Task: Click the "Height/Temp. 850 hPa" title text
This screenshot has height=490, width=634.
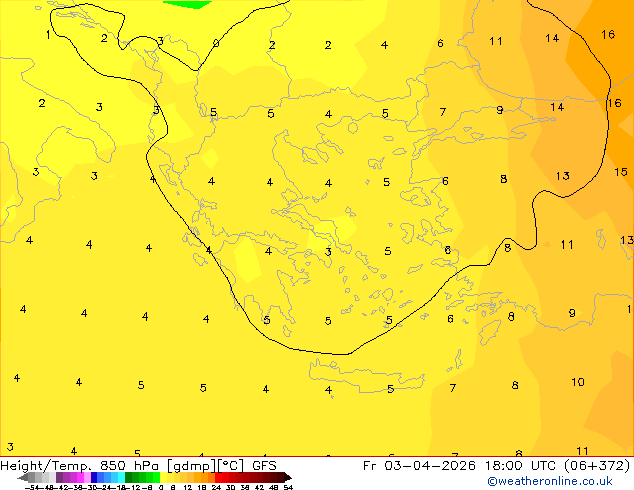Action: tap(79, 466)
